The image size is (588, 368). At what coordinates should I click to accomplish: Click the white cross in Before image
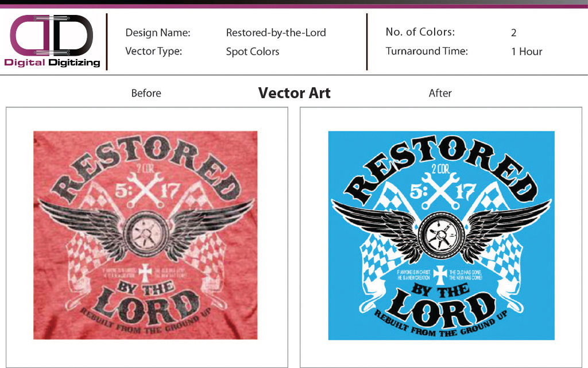(x=145, y=273)
